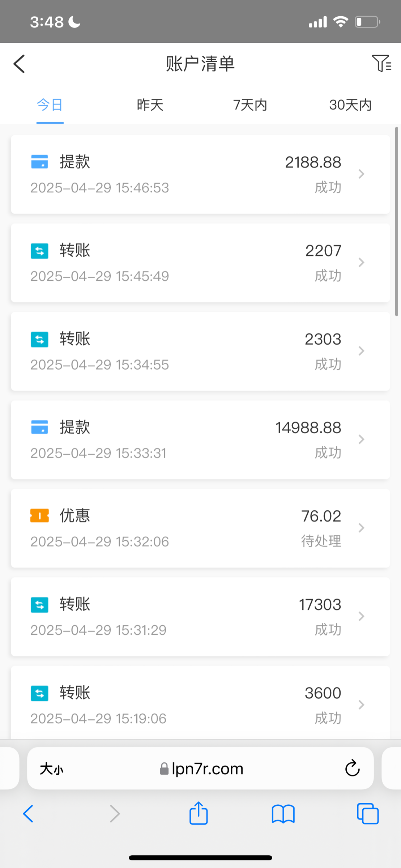Tap the orange 优惠 coupon icon
Image resolution: width=401 pixels, height=868 pixels.
coord(39,516)
